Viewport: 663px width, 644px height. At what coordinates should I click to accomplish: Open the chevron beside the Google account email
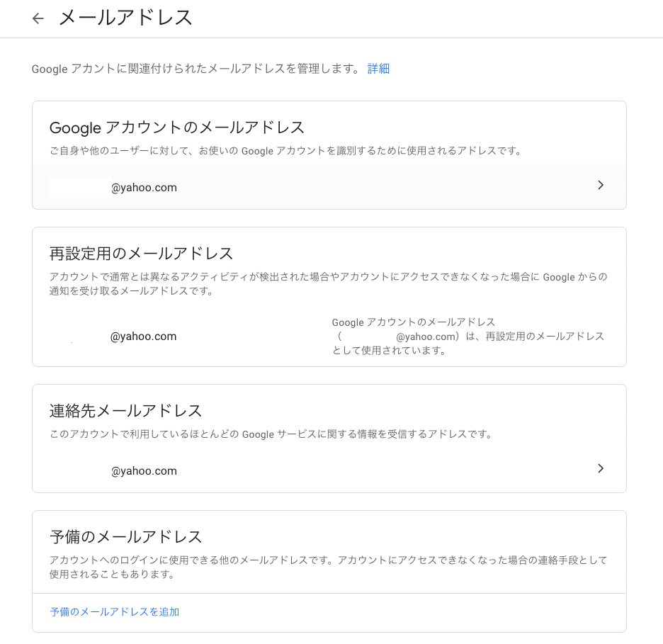click(x=601, y=185)
